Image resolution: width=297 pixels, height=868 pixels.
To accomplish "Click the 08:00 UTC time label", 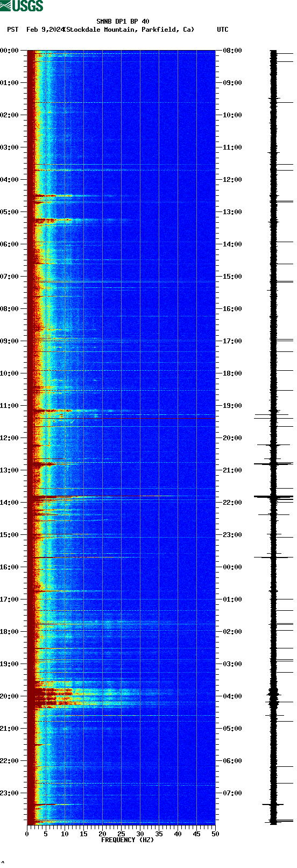I will tap(232, 51).
